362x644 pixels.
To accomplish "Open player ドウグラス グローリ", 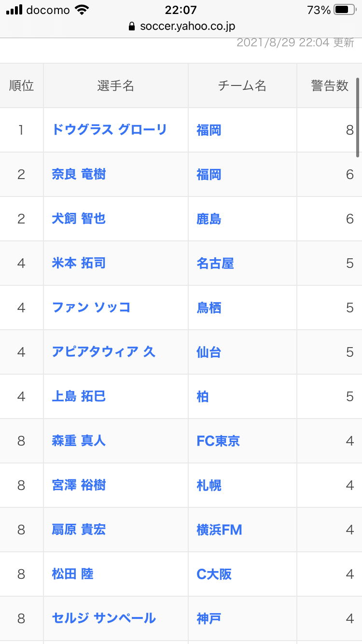I will pyautogui.click(x=110, y=130).
